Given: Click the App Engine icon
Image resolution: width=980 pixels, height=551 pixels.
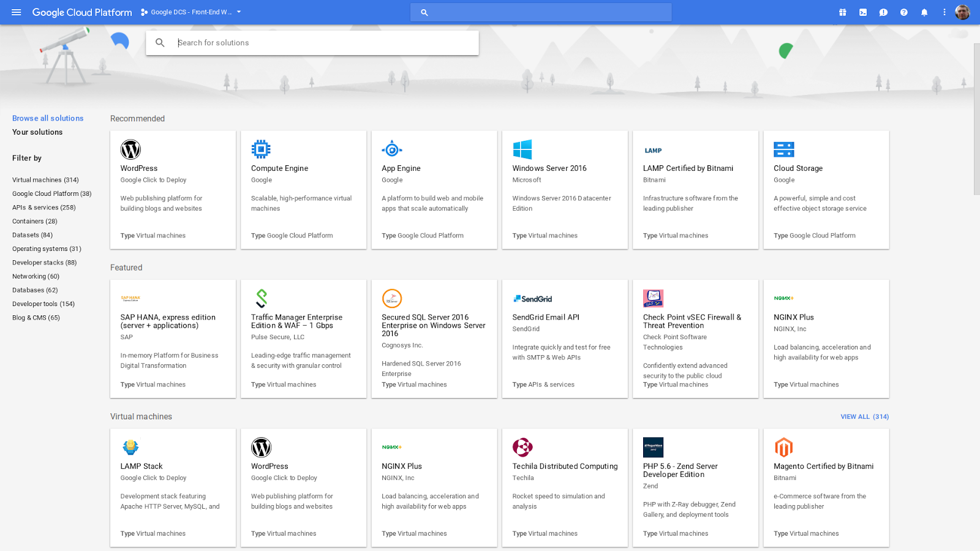Looking at the screenshot, I should (392, 149).
